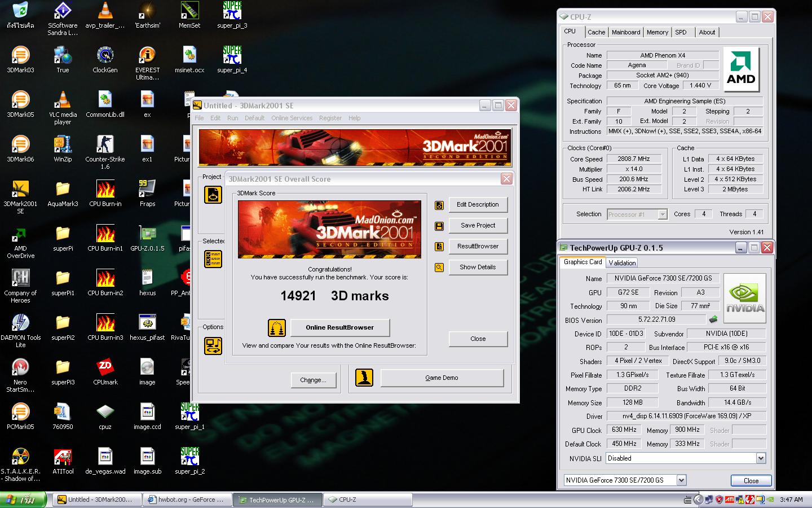
Task: Open the Help menu in 3DMark2001 SE
Action: pyautogui.click(x=354, y=118)
